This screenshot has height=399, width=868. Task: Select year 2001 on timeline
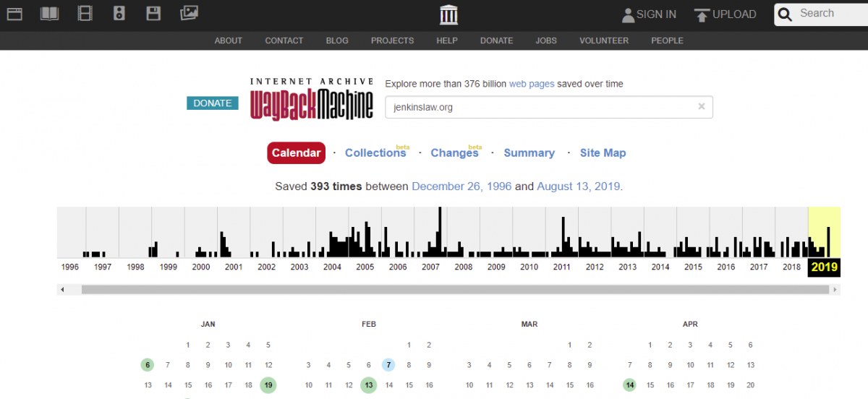coord(234,267)
